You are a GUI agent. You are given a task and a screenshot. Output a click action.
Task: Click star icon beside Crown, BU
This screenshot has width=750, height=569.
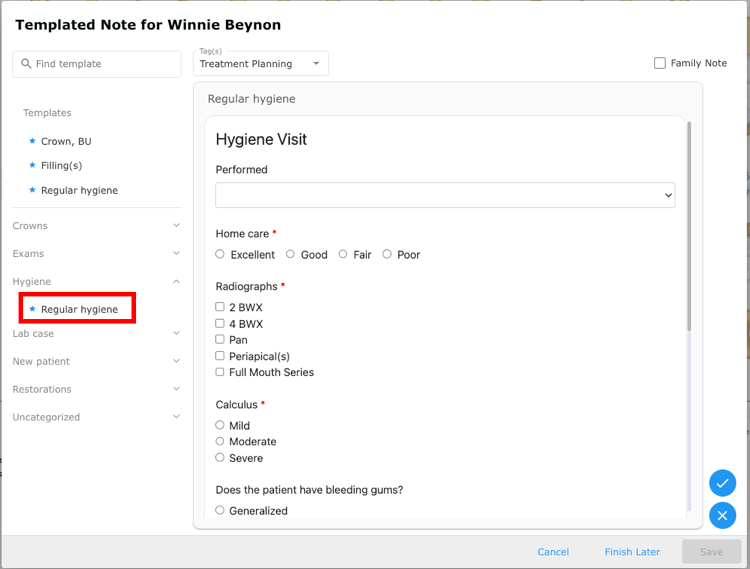pos(32,141)
